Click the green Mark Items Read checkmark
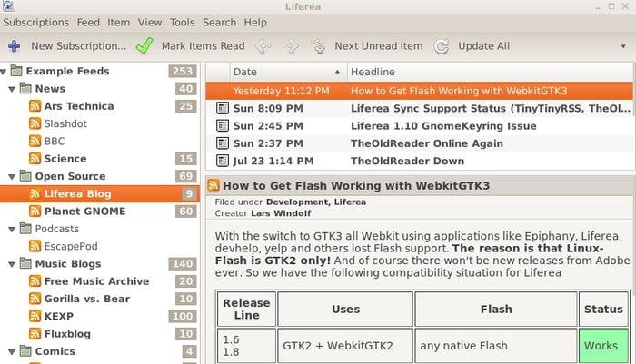636x364 pixels. coord(144,45)
